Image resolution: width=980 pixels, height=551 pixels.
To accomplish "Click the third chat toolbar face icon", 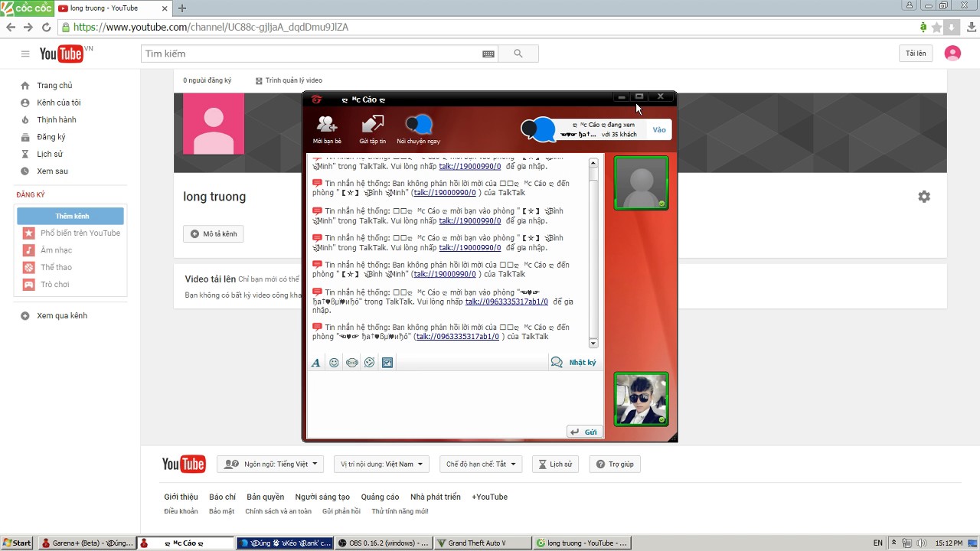I will click(x=352, y=363).
